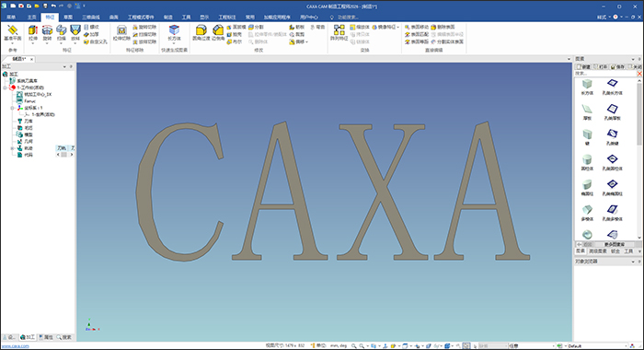The height and width of the screenshot is (350, 644).
Task: Open the 基准平面 dropdown arrow
Action: click(12, 43)
